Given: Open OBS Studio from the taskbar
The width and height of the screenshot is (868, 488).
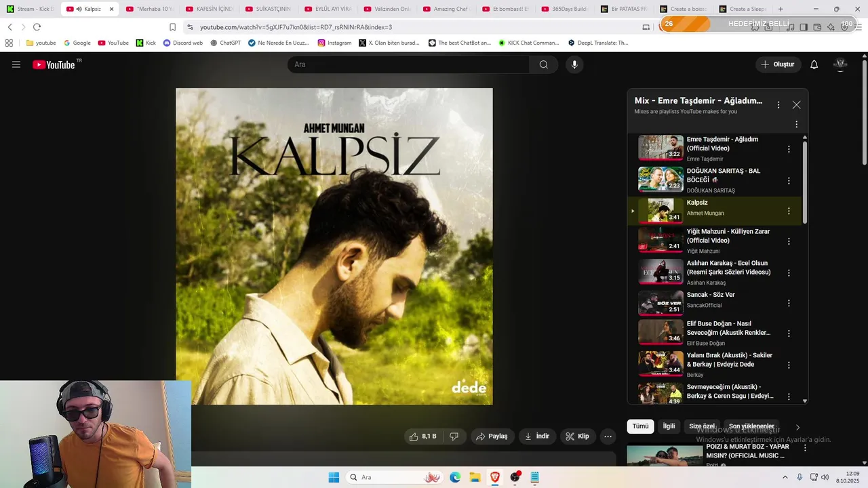Looking at the screenshot, I should pyautogui.click(x=515, y=477).
